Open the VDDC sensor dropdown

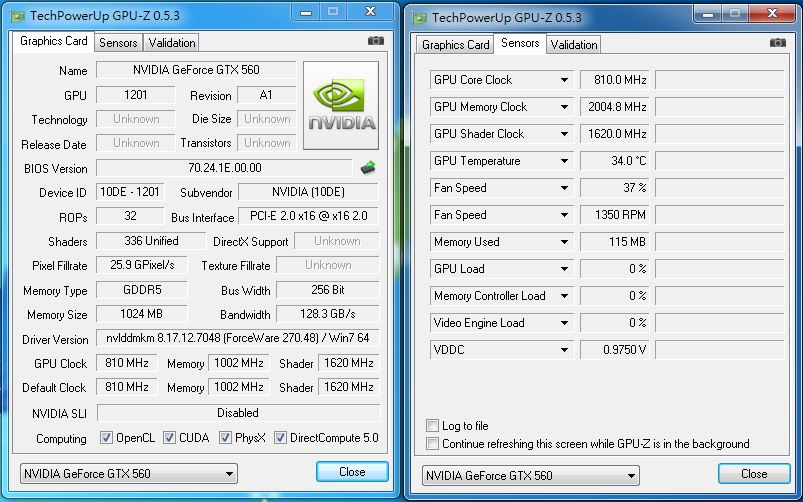(564, 350)
